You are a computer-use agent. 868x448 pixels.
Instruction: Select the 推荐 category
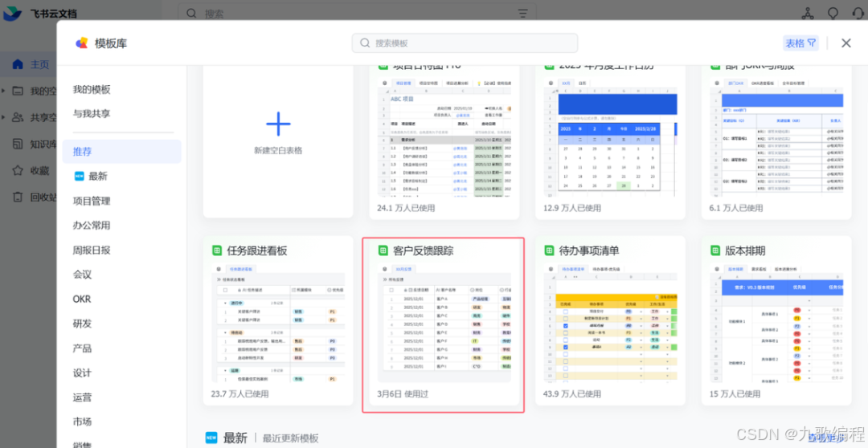click(122, 152)
